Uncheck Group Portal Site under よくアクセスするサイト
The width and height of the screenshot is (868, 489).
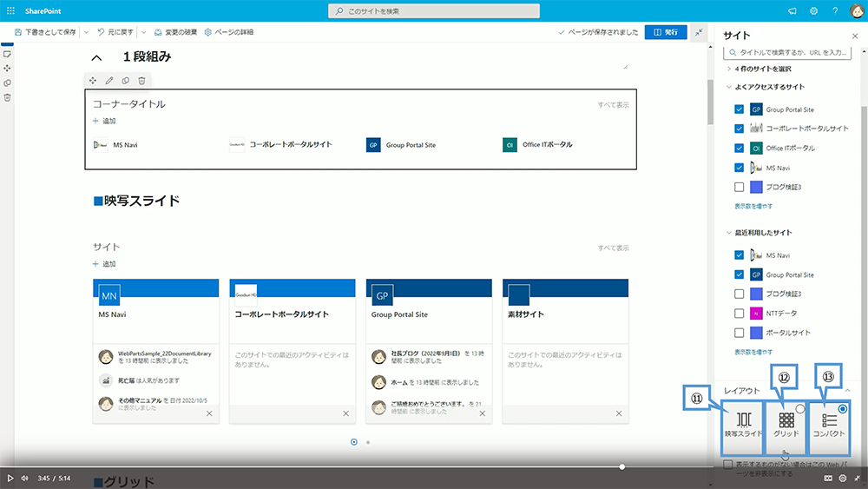(x=739, y=109)
